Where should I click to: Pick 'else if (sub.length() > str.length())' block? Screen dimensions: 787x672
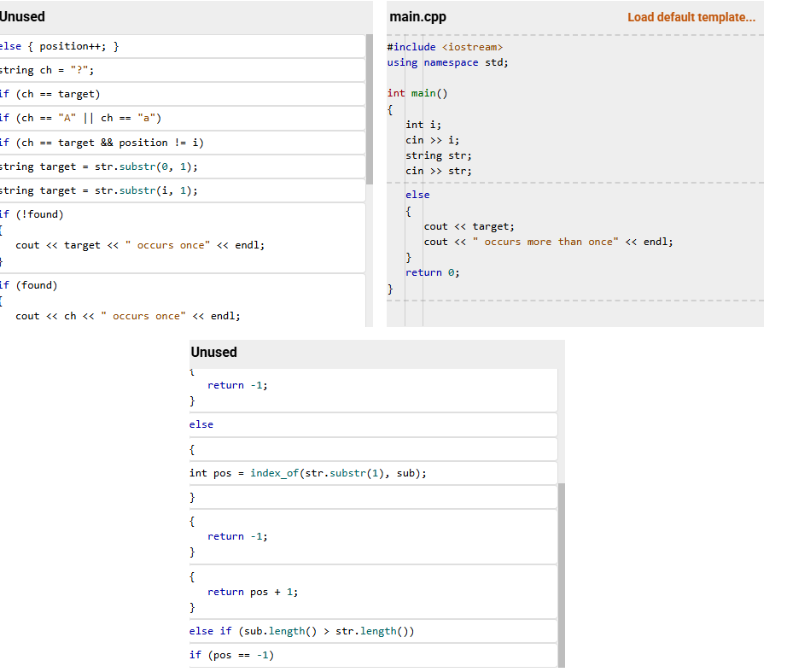(x=373, y=631)
